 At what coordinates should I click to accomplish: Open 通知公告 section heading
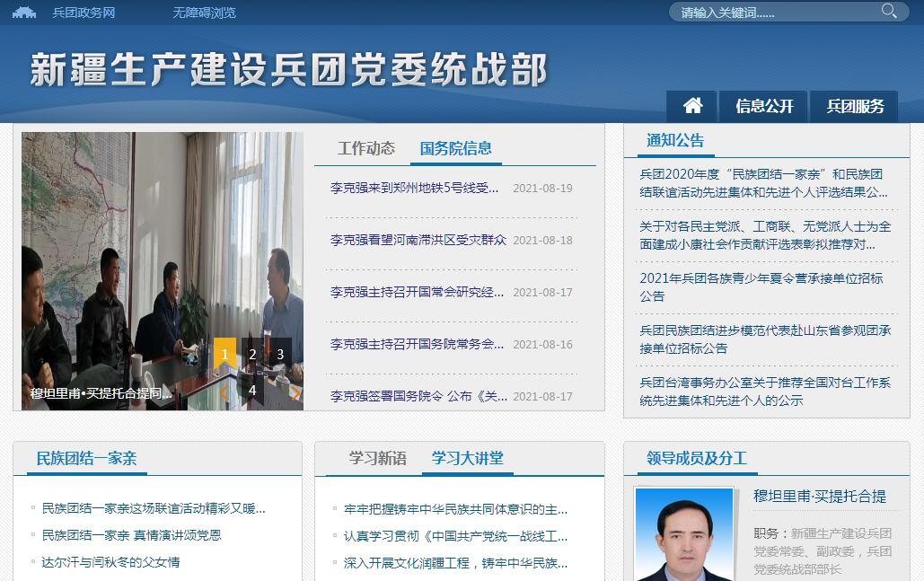(675, 140)
